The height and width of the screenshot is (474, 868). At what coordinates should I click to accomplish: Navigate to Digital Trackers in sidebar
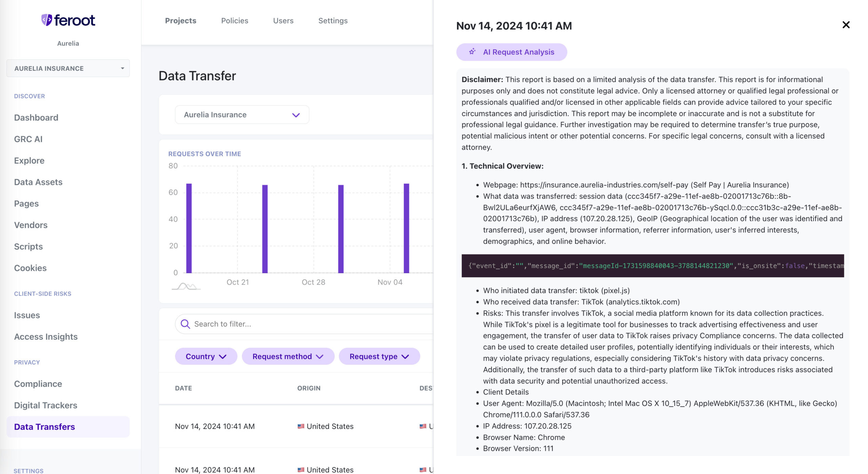pyautogui.click(x=46, y=405)
